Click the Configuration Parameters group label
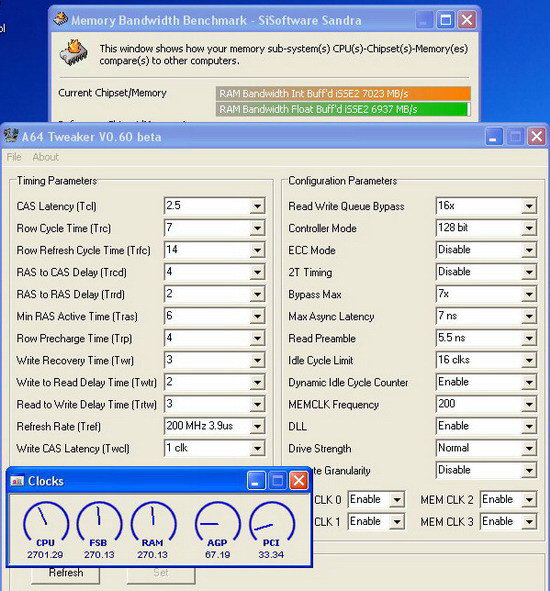The height and width of the screenshot is (591, 550). click(x=343, y=181)
